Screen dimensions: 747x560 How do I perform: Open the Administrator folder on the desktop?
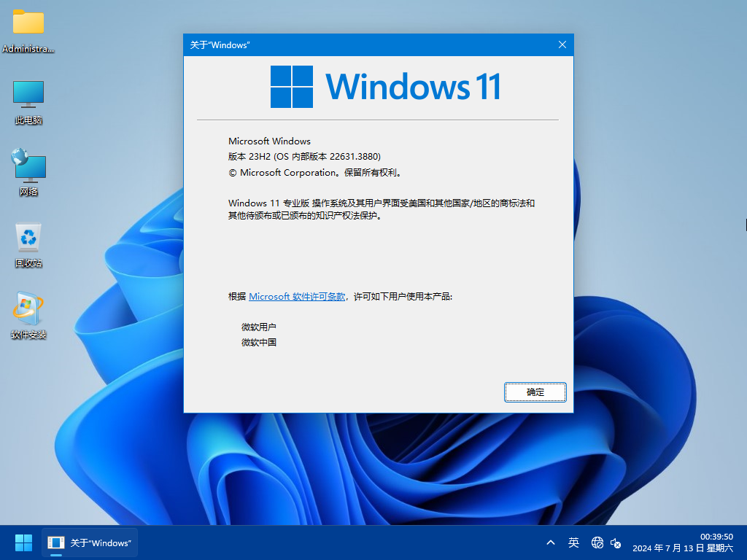coord(28,26)
